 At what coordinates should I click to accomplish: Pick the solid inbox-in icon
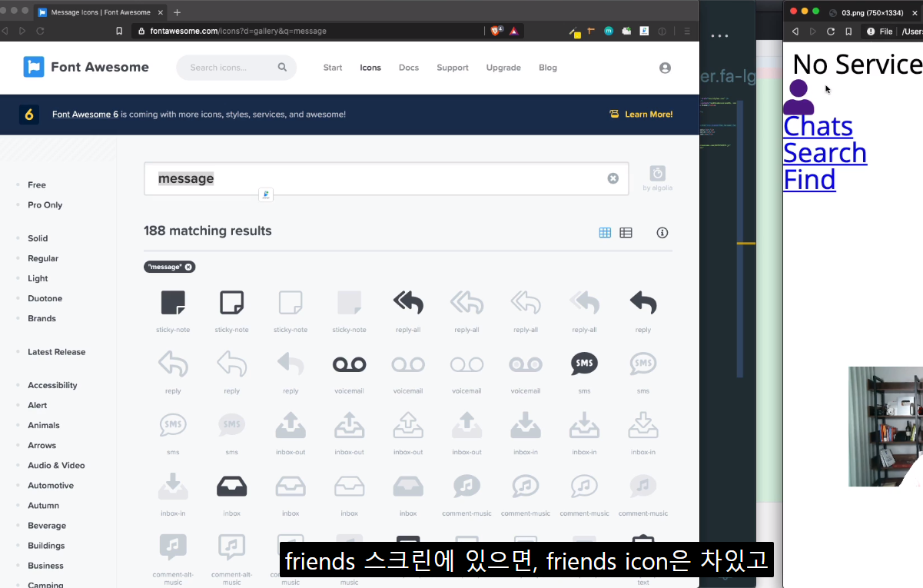pos(526,424)
